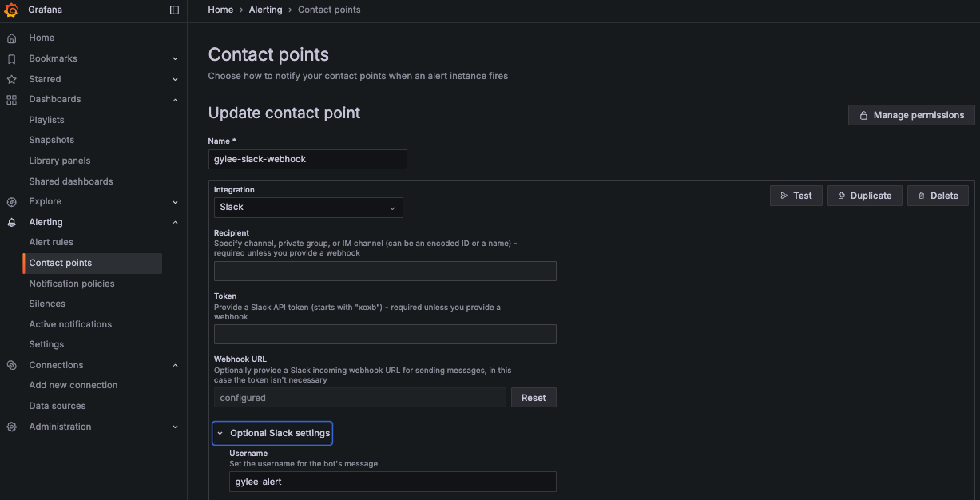Viewport: 980px width, 500px height.
Task: Click the Starred star icon
Action: tap(11, 79)
